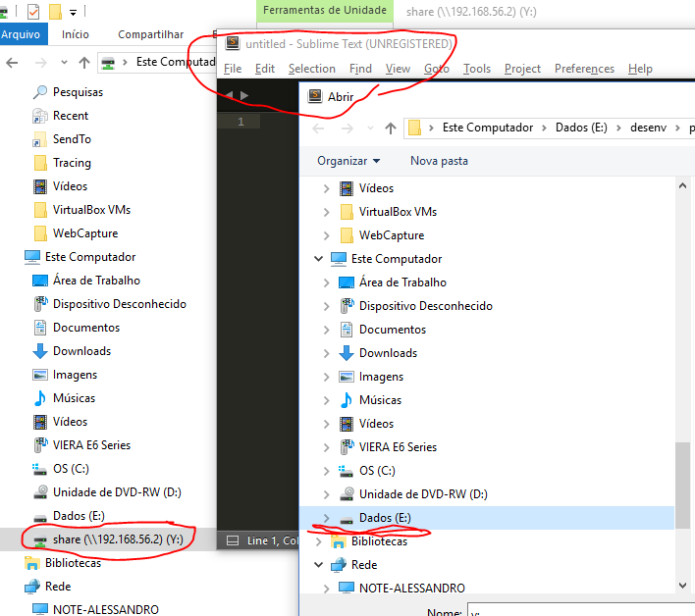Viewport: 695px width, 616px height.
Task: Open the Preferences menu in Sublime Text
Action: pos(584,69)
